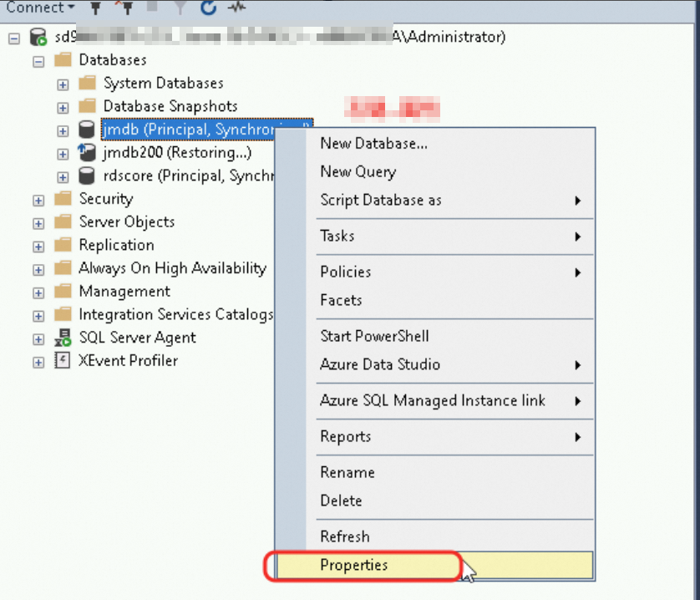This screenshot has height=600, width=700.
Task: Click the System Databases folder icon
Action: tap(87, 83)
